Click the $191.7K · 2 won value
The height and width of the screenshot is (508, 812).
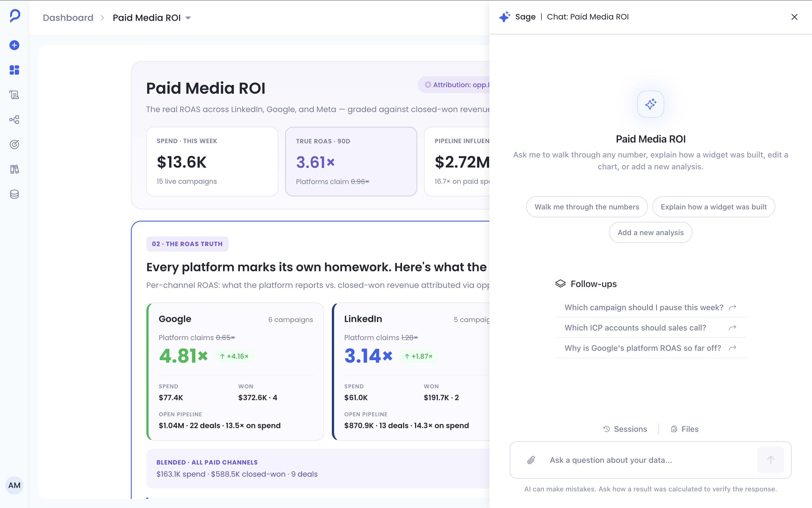441,397
